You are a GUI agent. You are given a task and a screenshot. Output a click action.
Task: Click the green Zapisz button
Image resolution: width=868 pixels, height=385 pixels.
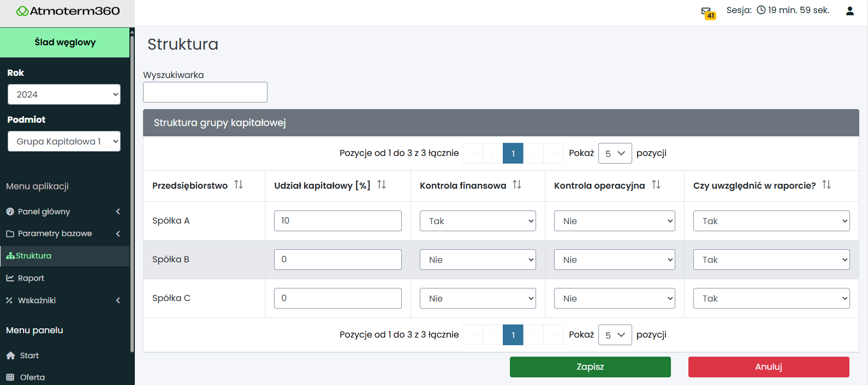590,367
